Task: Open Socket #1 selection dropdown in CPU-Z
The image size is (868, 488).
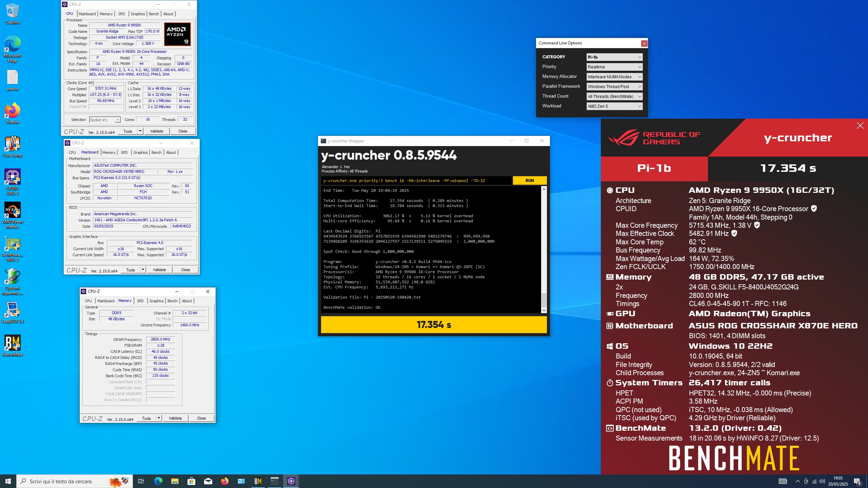Action: 105,120
